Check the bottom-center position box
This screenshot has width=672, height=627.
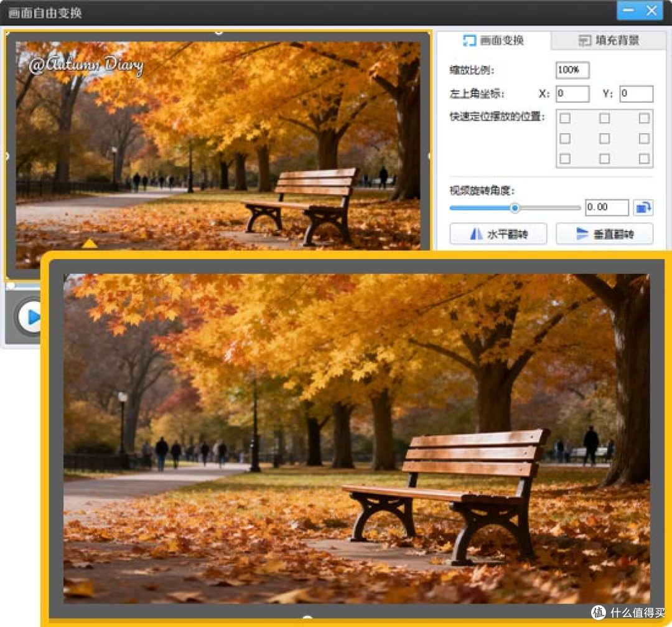click(604, 159)
